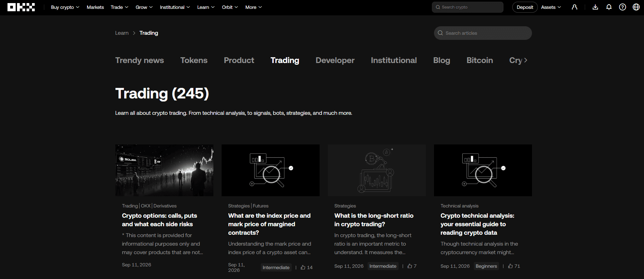Click the Learn breadcrumb link
Viewport: 644px width, 279px height.
(x=122, y=33)
